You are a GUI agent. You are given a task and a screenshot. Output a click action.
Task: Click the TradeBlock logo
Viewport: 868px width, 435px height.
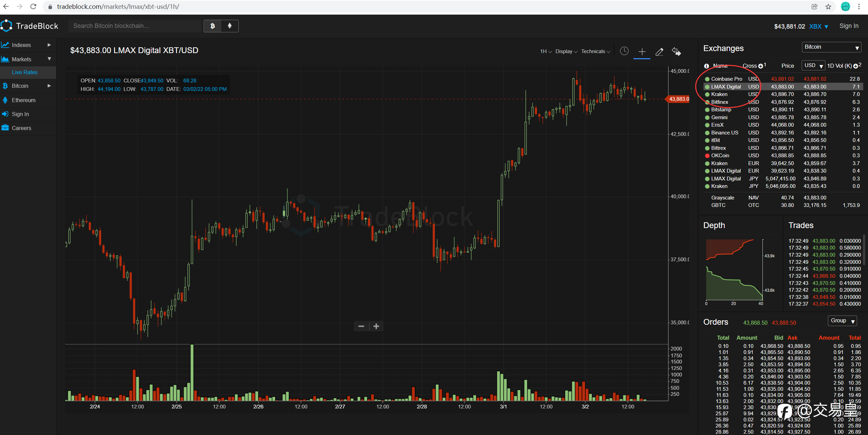point(30,26)
